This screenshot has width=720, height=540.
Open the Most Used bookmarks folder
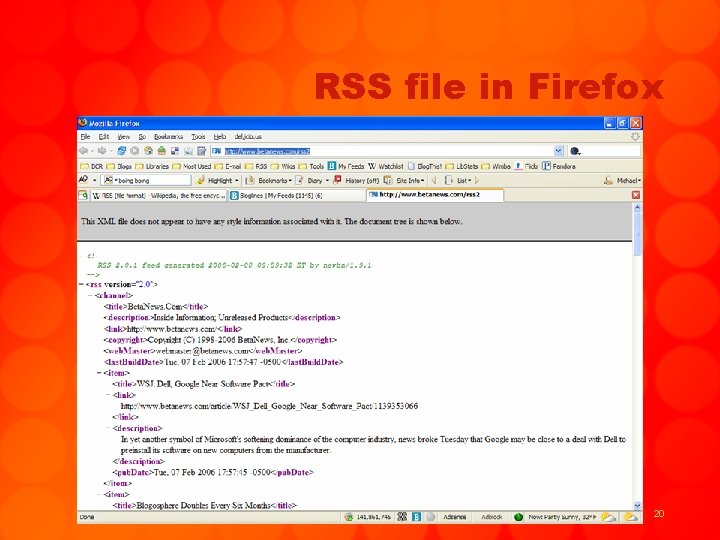point(191,166)
